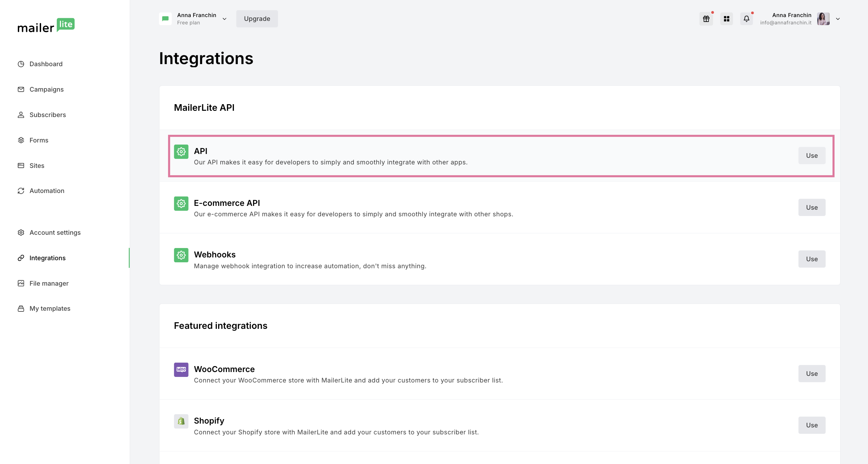Expand the account switcher chevron near Free plan

tap(224, 19)
